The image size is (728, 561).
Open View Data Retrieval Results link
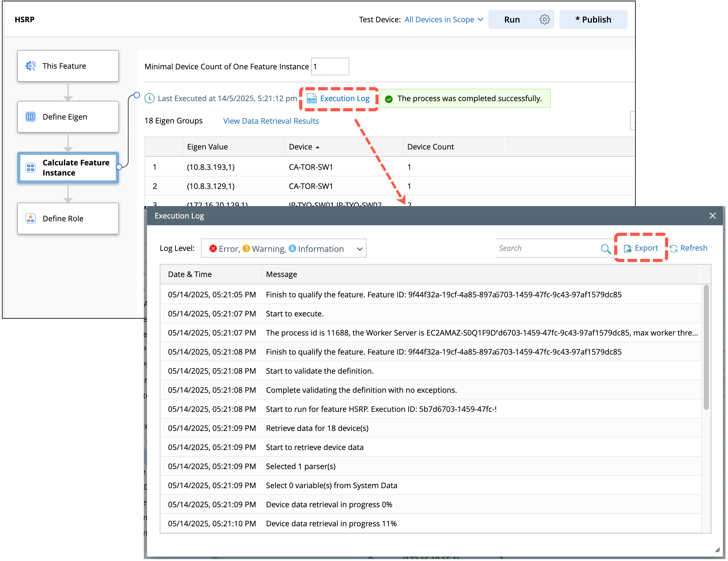pyautogui.click(x=271, y=121)
